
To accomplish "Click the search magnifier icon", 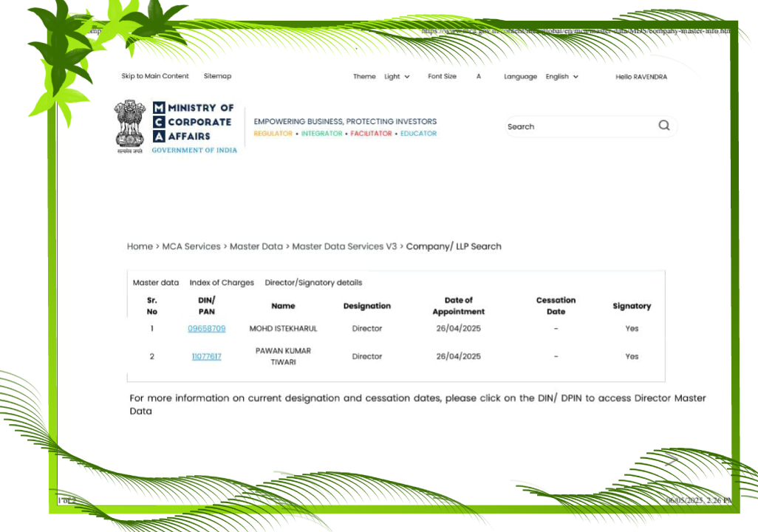I will (x=663, y=126).
